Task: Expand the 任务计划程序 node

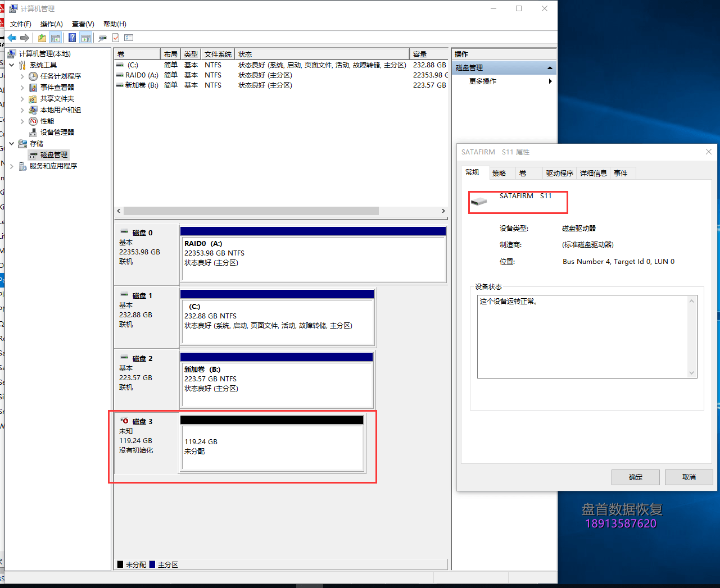Action: (x=22, y=76)
